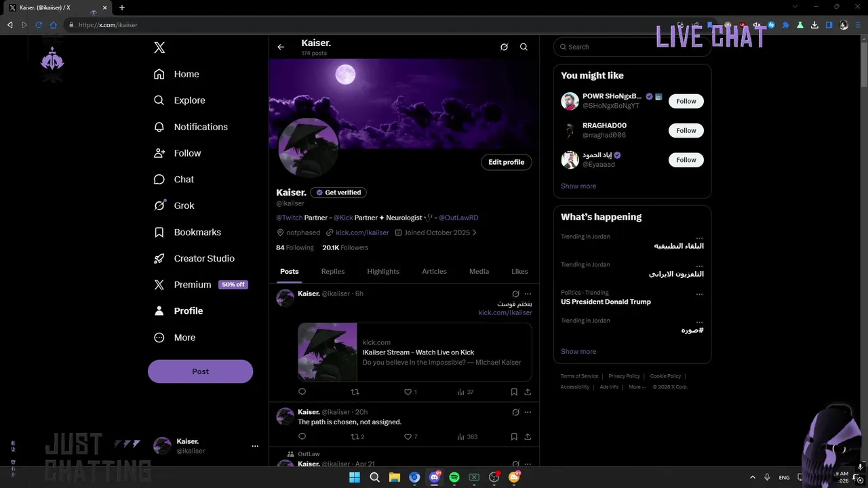Open the Kick stream link card thumbnail
This screenshot has height=488, width=868.
[x=328, y=352]
